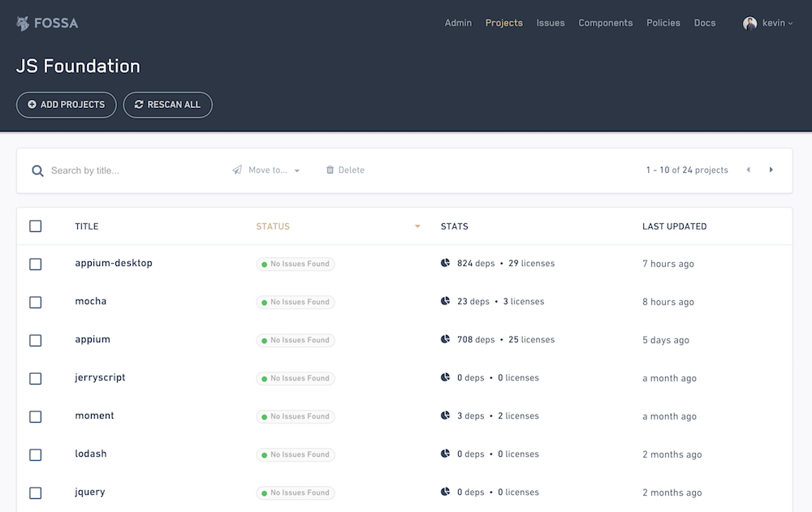Viewport: 812px width, 512px height.
Task: Click the Delete trash can icon
Action: click(x=330, y=170)
